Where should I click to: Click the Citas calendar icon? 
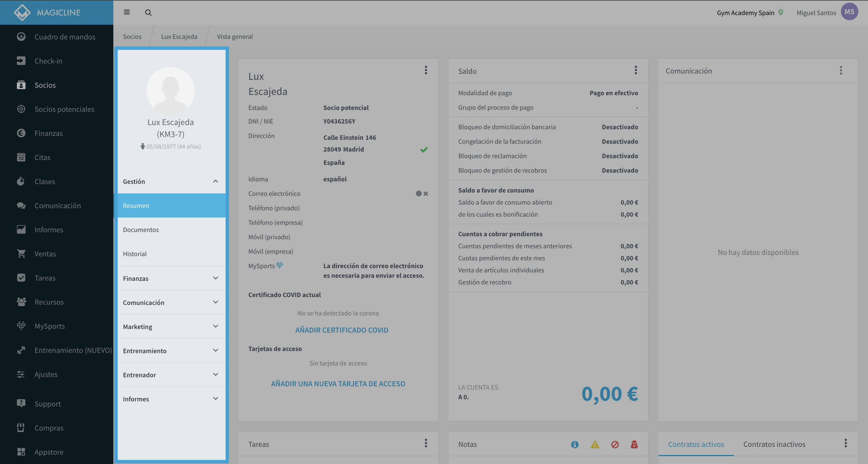[21, 157]
